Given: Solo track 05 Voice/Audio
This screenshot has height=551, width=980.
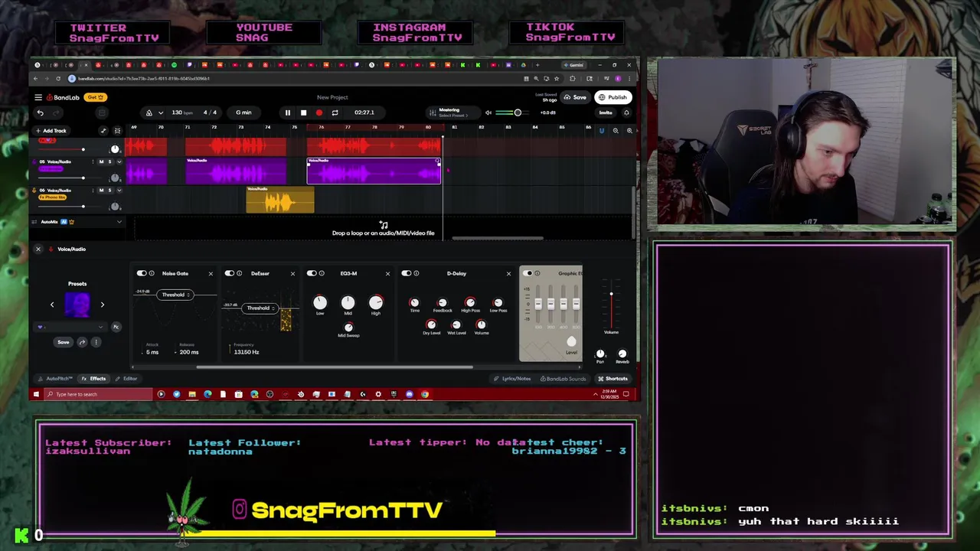Looking at the screenshot, I should tap(109, 161).
